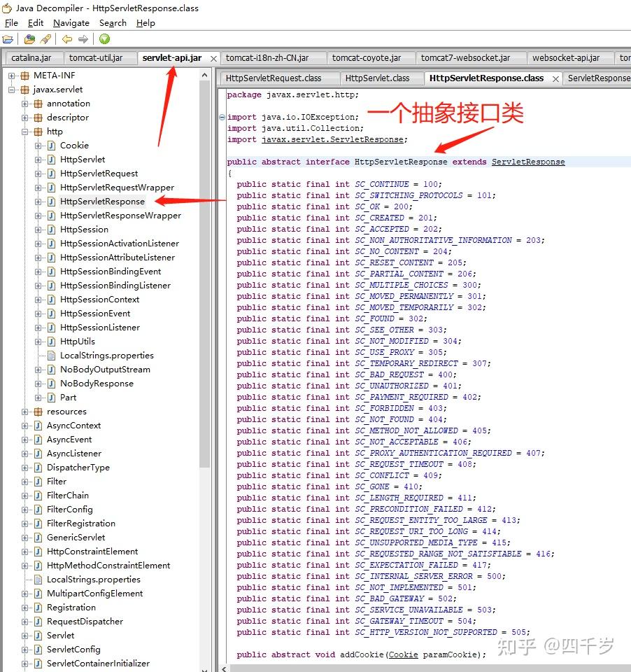Select HttpSessionBindingListener in the tree
The image size is (631, 672).
pos(115,286)
